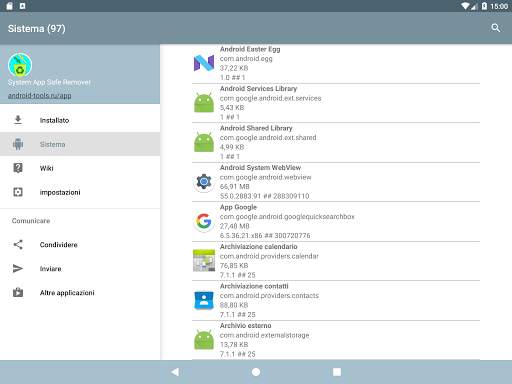Tap the Android back navigation button
This screenshot has height=384, width=512.
[x=175, y=372]
